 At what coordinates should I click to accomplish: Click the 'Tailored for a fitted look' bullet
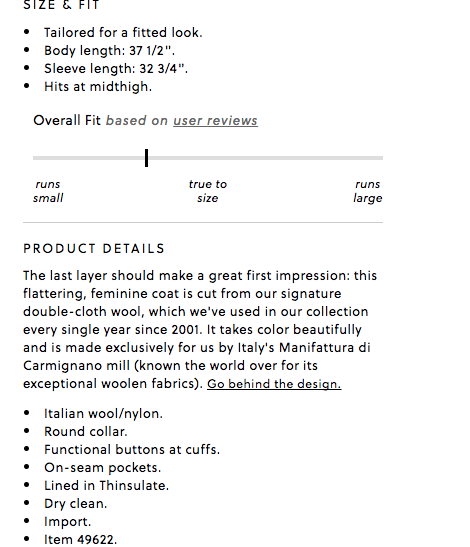(123, 33)
